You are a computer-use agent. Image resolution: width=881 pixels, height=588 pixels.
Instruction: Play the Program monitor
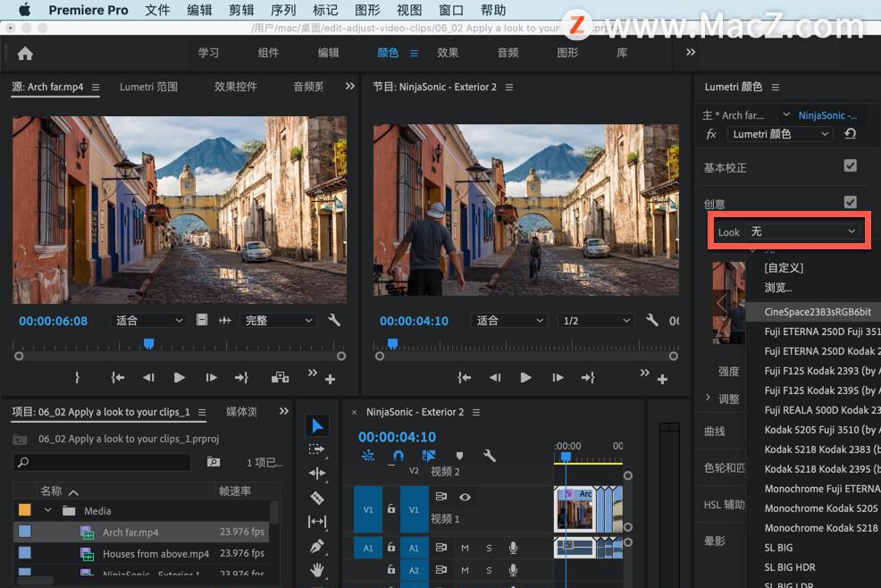click(x=525, y=378)
